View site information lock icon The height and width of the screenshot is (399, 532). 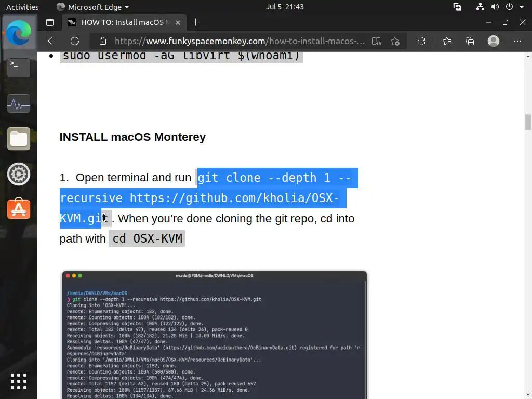click(103, 41)
